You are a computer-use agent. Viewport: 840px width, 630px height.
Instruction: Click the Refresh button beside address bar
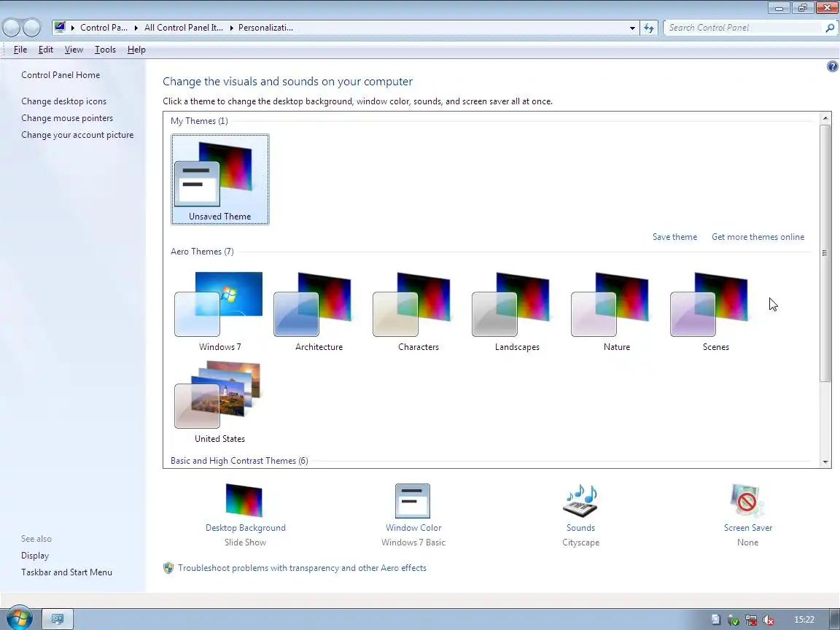pos(649,28)
